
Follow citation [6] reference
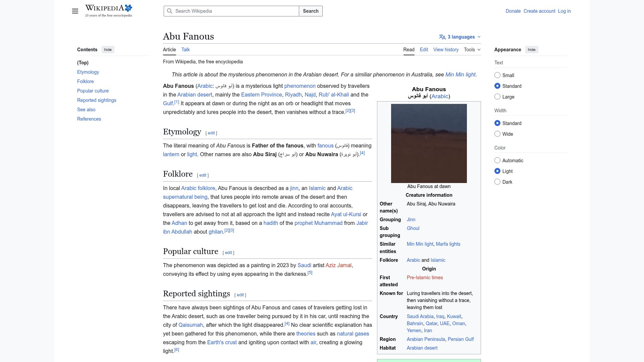pos(177,350)
